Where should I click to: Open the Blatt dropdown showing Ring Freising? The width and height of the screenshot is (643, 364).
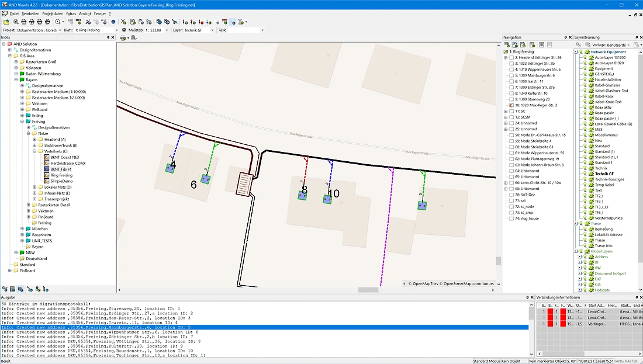[116, 30]
